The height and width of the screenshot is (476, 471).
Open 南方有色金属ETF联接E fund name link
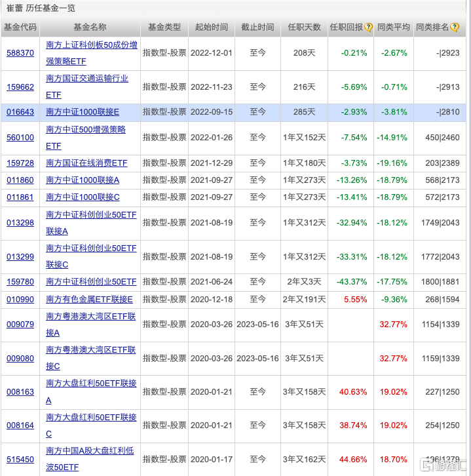click(90, 300)
